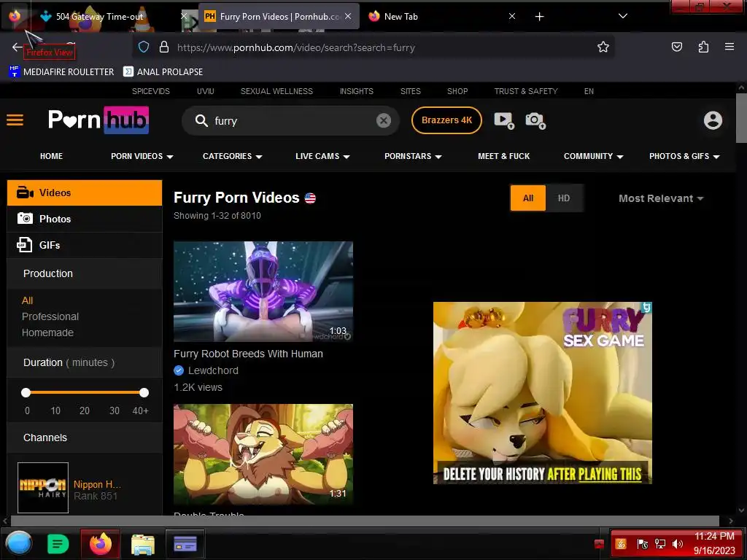Screen dimensions: 747x560
Task: Open the user account avatar icon
Action: pos(713,120)
